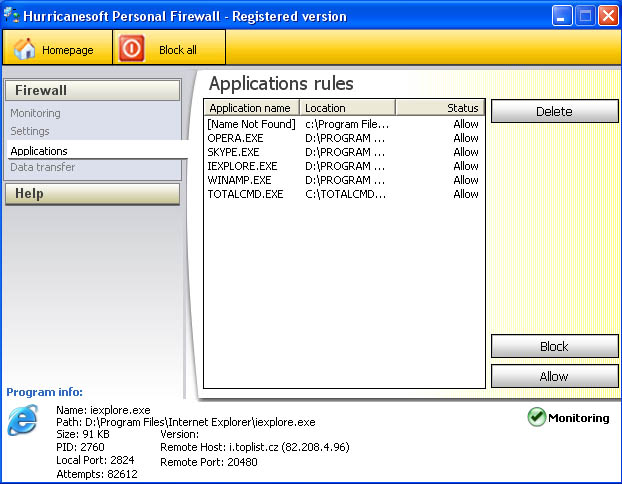This screenshot has width=622, height=484.
Task: Click the Homepage house icon
Action: pos(25,49)
